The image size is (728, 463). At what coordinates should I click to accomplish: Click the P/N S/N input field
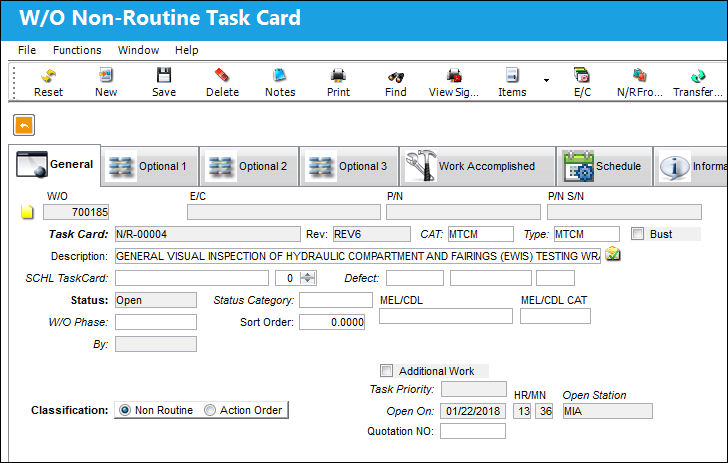[x=624, y=212]
